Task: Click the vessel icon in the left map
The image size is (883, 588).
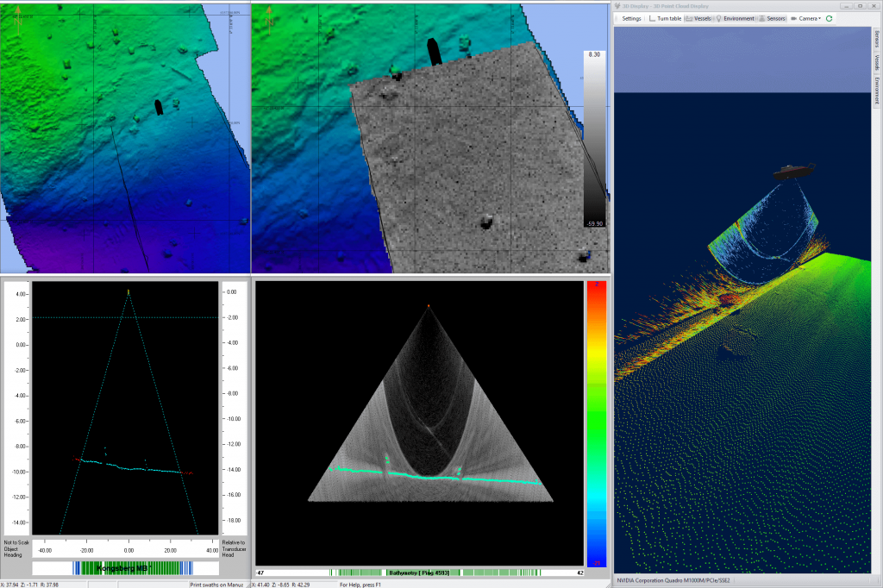Action: click(158, 107)
